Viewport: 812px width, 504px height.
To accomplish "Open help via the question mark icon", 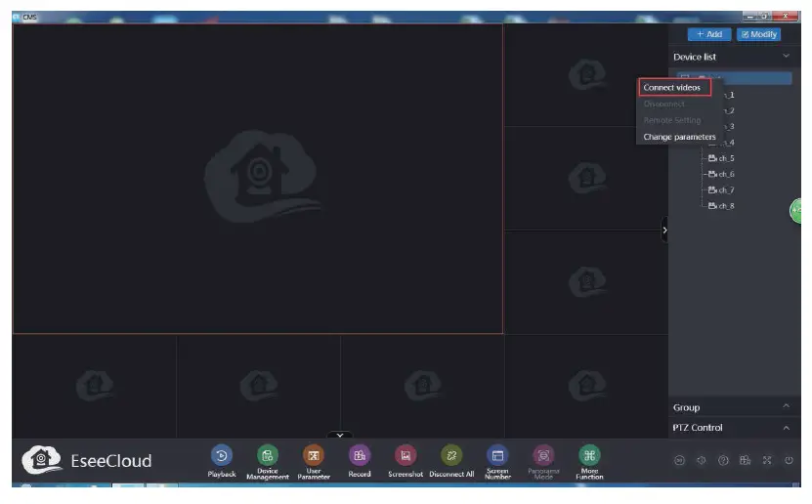I will (723, 460).
